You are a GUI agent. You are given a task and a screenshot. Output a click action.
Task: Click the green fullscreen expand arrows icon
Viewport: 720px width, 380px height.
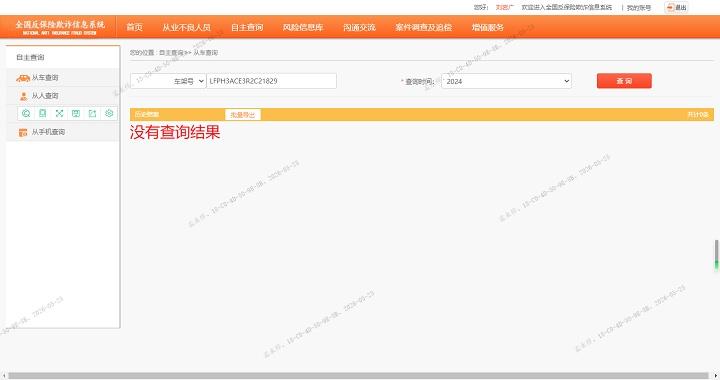[59, 113]
